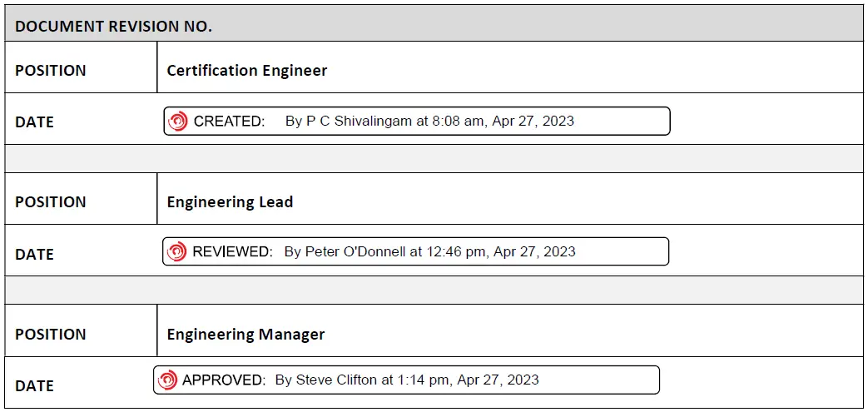Click the 8:08 am, Apr 27, 2023 timestamp

[x=503, y=122]
